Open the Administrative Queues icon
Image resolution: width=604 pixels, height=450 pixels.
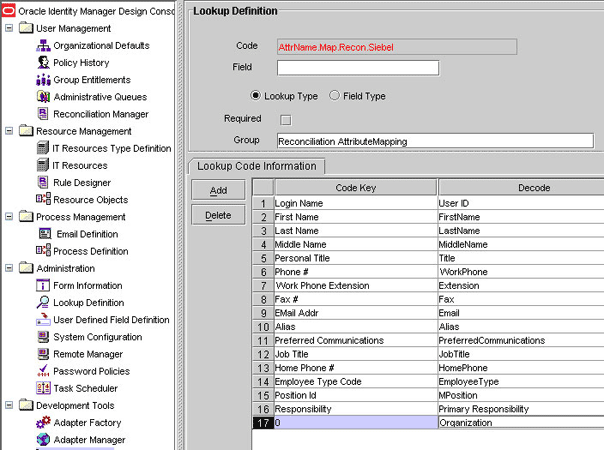point(43,97)
